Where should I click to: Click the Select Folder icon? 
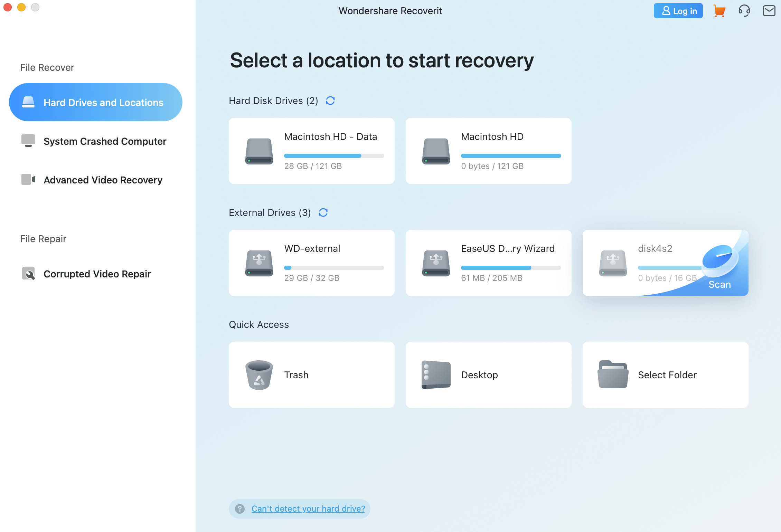(x=613, y=374)
